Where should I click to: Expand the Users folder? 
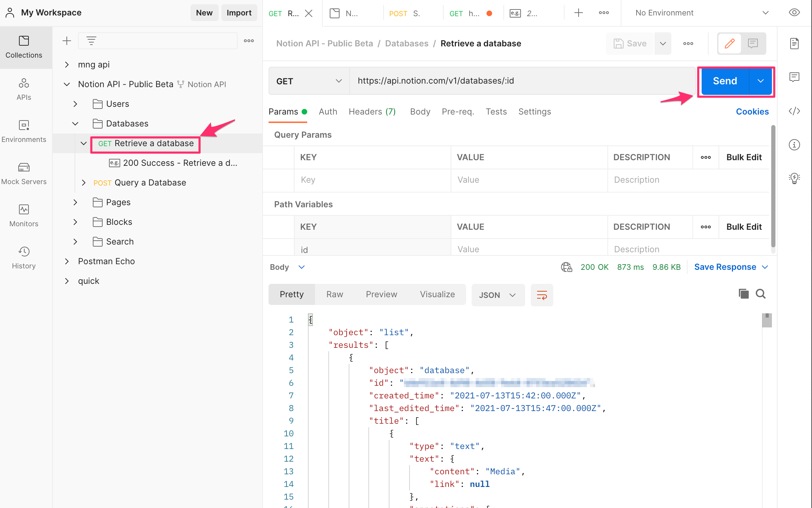point(75,104)
